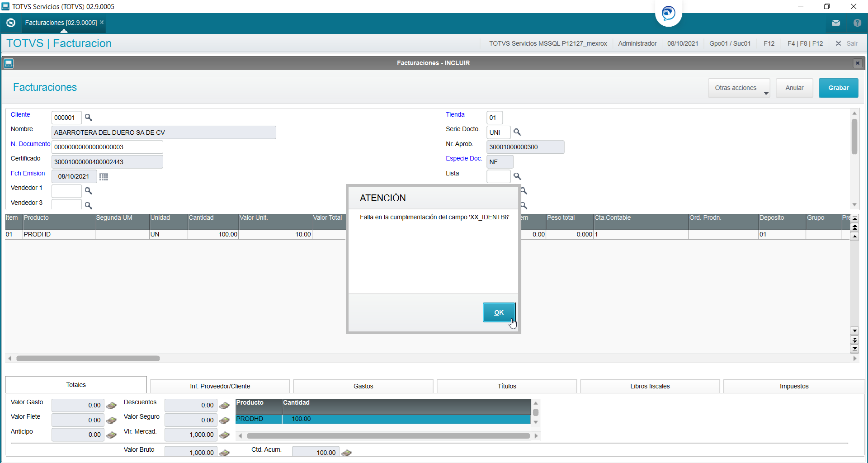Switch to the Totales tab
The image size is (868, 463).
[x=76, y=385]
